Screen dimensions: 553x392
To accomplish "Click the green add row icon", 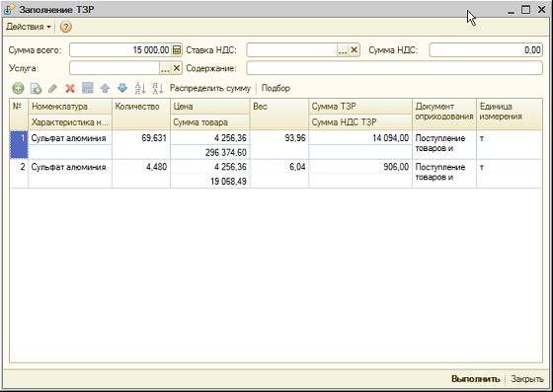I will [x=18, y=88].
